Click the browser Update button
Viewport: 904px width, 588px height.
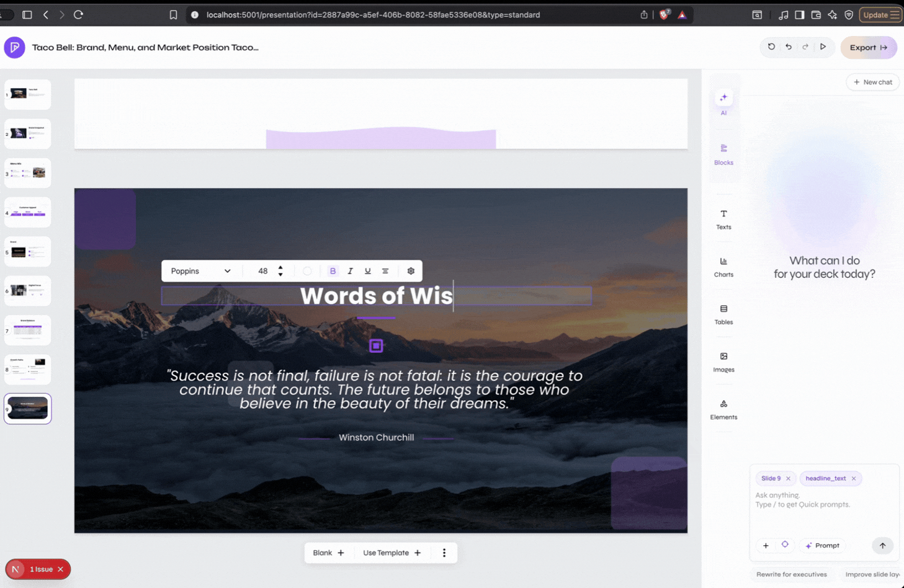click(880, 15)
